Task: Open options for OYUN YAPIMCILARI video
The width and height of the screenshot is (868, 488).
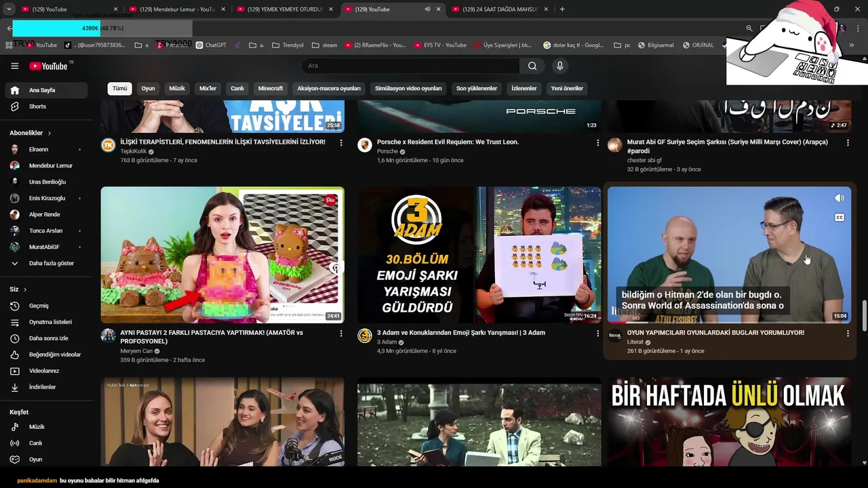Action: (848, 333)
